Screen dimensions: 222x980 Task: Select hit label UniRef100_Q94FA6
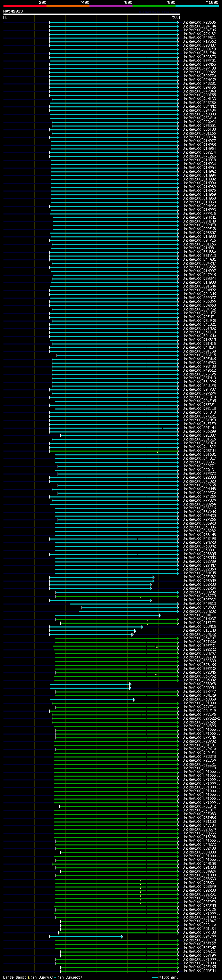coord(199,30)
